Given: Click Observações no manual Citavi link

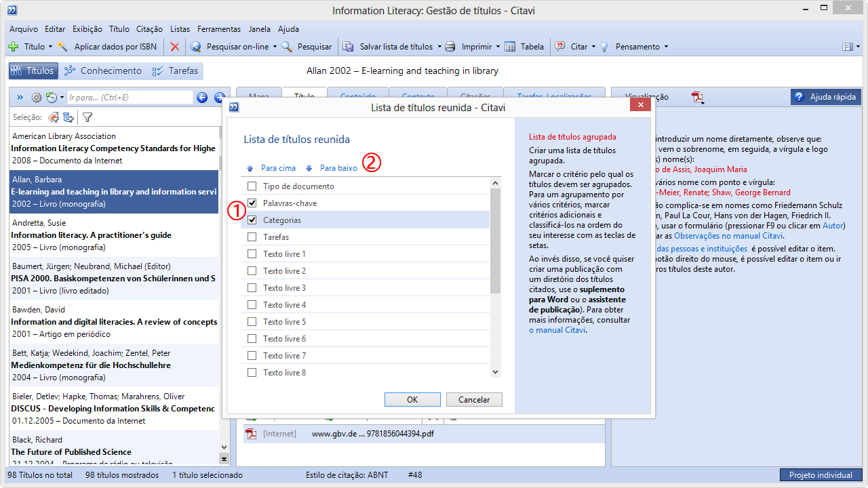Looking at the screenshot, I should coord(728,236).
